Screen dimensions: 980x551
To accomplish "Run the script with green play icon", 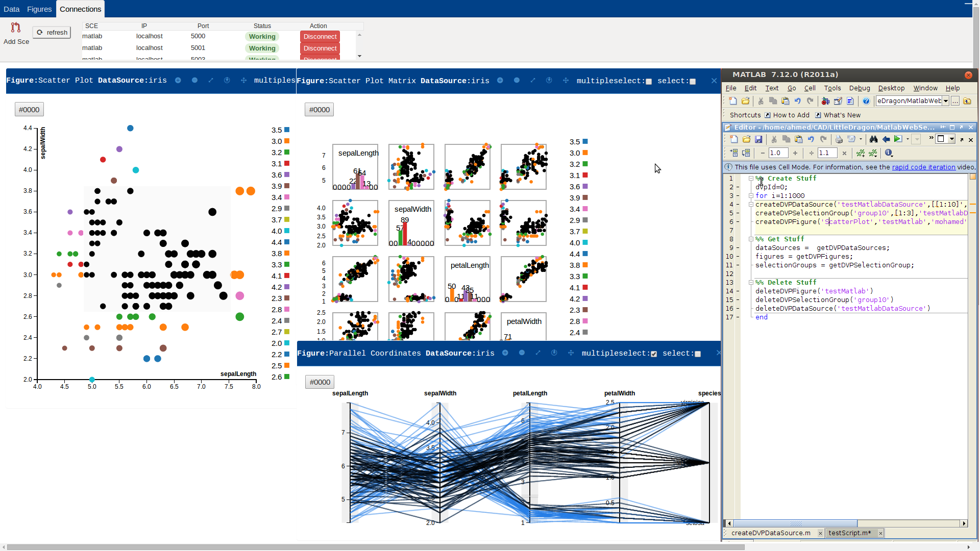I will [898, 139].
